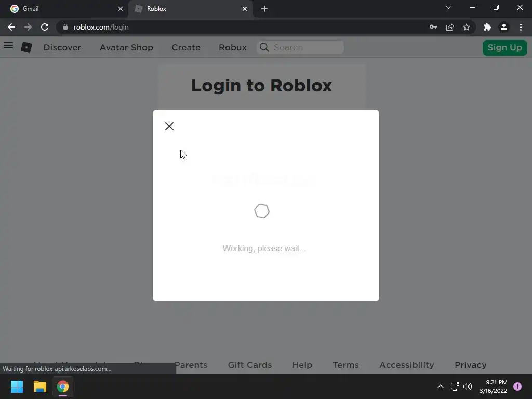Open the tab search dropdown chevron
The image size is (532, 399).
(x=448, y=7)
